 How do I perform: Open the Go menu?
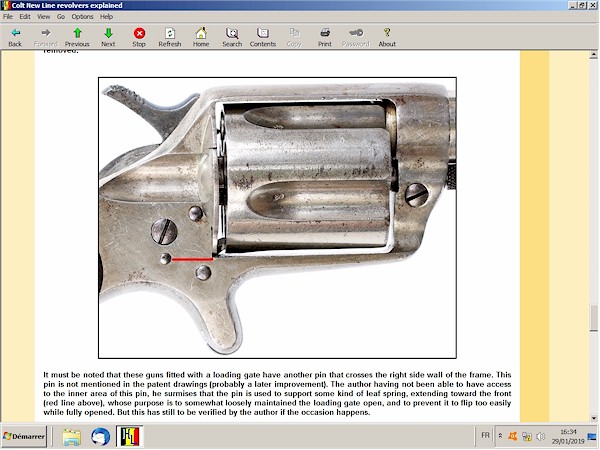tap(61, 16)
